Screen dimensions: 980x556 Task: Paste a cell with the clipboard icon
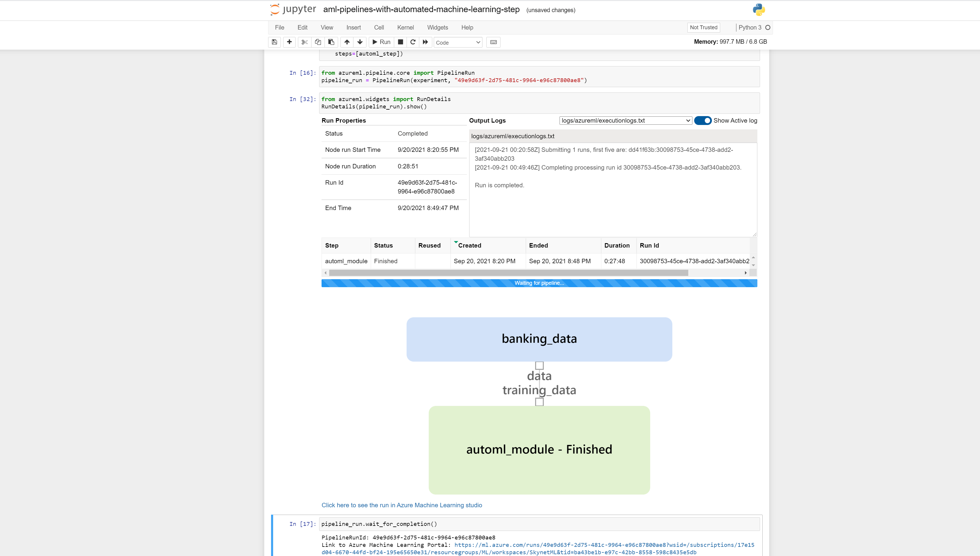click(331, 42)
